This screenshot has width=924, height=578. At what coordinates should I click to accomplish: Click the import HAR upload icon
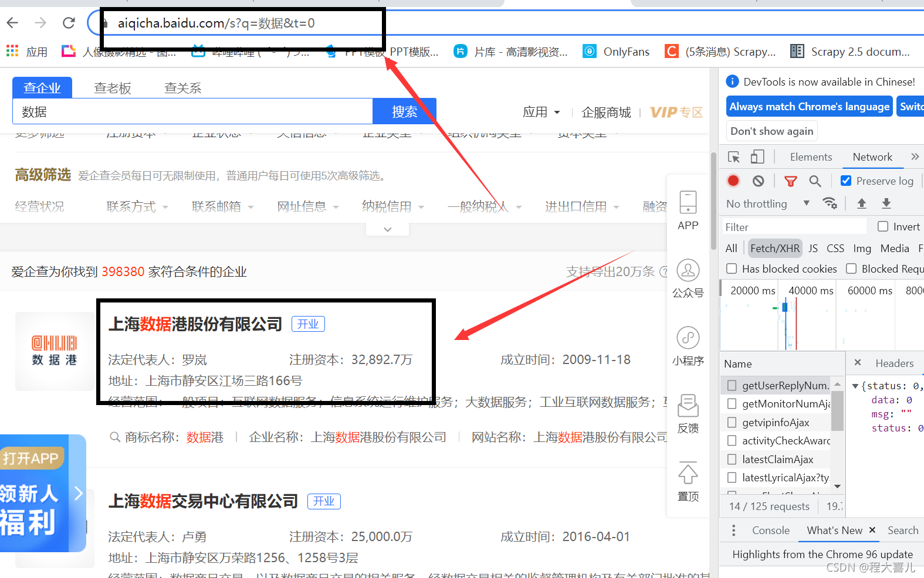point(862,203)
